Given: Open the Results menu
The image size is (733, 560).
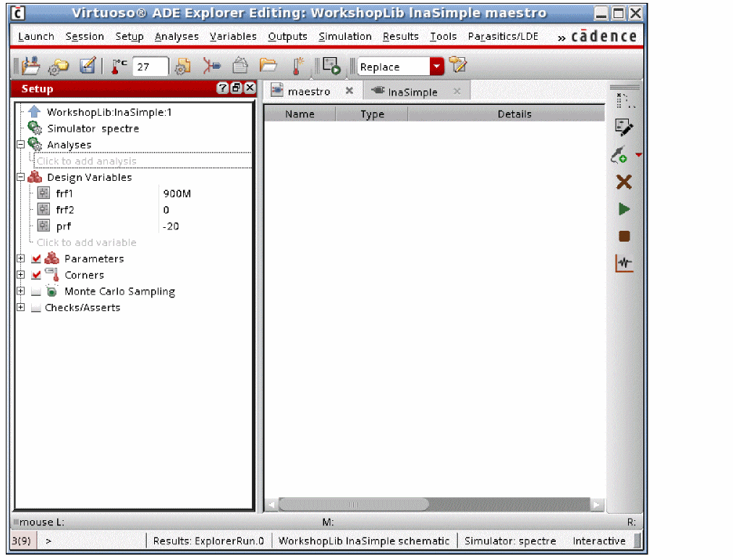Looking at the screenshot, I should [x=401, y=36].
